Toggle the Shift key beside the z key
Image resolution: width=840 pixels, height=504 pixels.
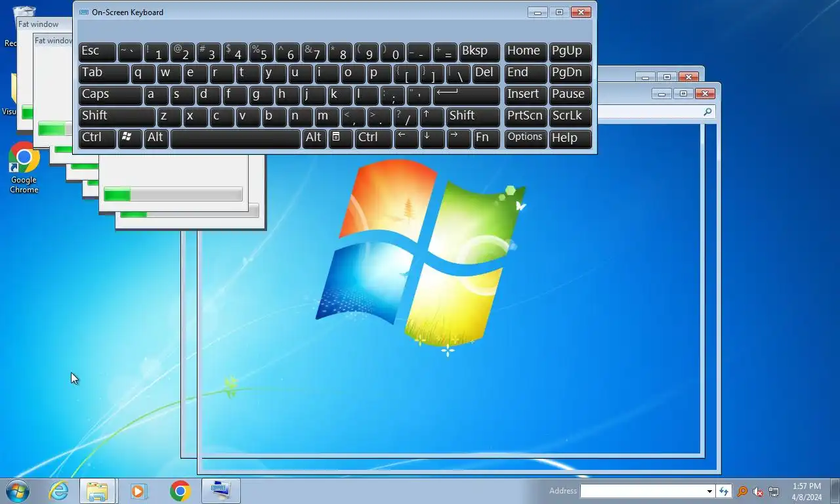[x=117, y=116]
